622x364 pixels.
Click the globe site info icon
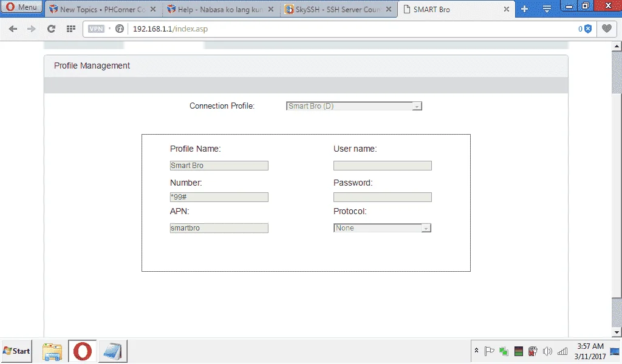coord(120,29)
